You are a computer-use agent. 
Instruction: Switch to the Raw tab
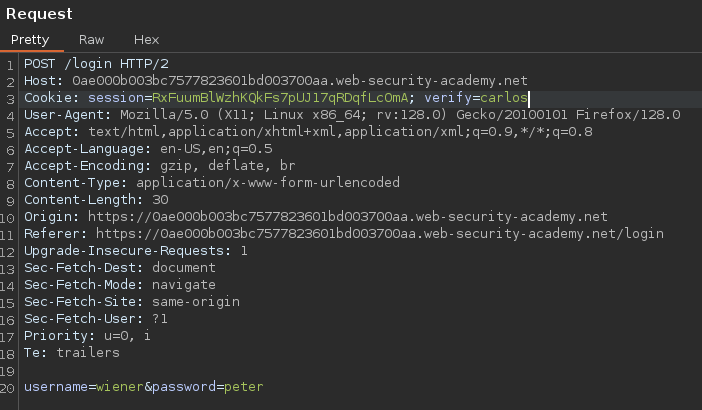(x=91, y=40)
